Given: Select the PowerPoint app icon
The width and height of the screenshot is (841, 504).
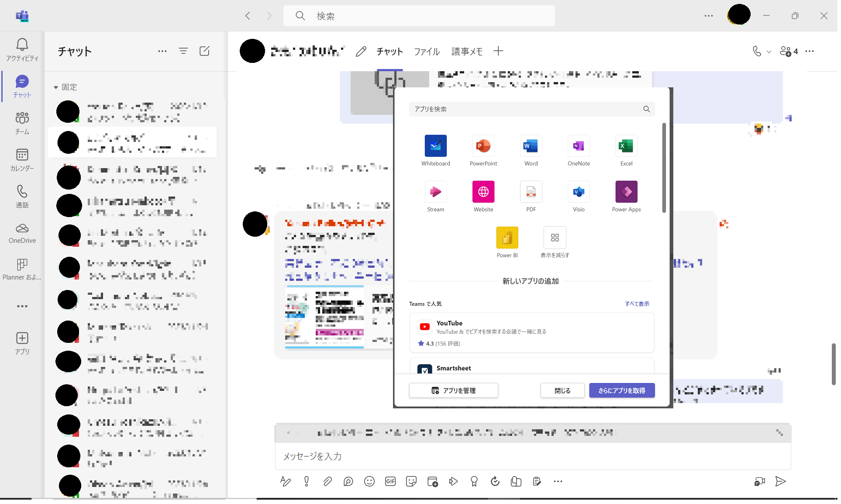Looking at the screenshot, I should click(x=483, y=146).
